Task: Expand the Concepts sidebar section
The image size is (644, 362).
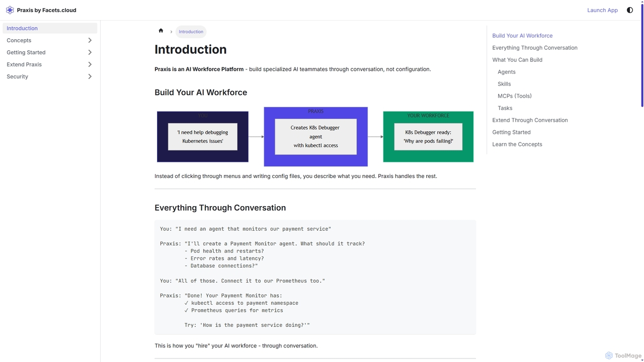Action: tap(90, 40)
